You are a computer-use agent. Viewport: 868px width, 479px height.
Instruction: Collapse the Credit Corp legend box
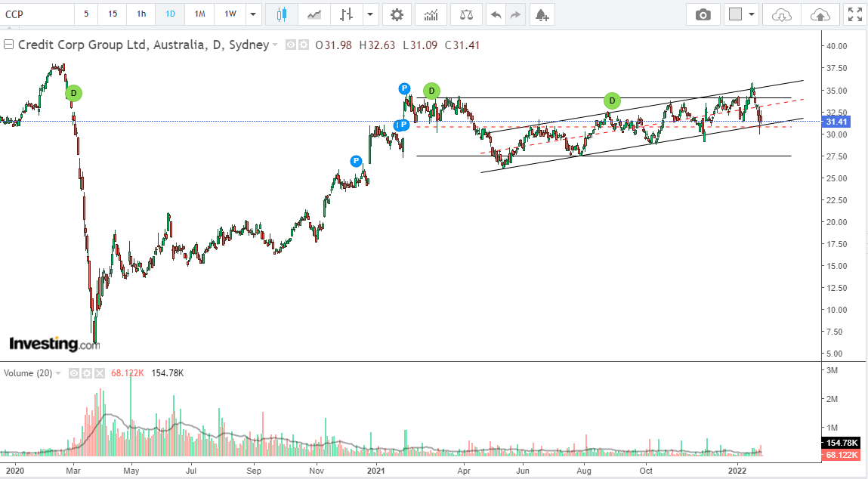8,45
